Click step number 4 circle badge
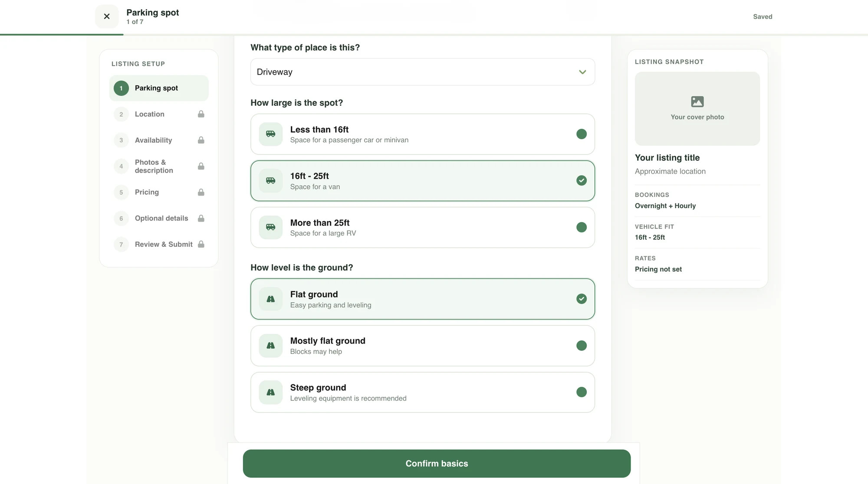 point(121,166)
